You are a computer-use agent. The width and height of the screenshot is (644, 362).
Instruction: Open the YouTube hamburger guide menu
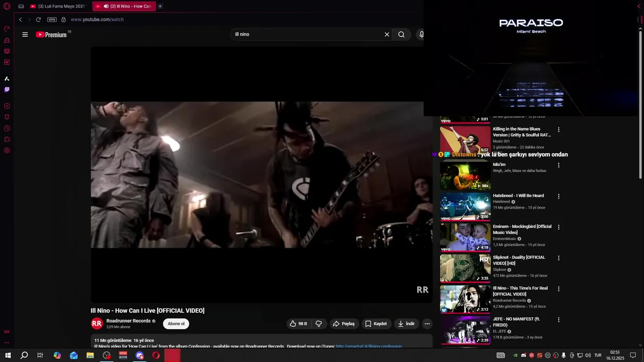pyautogui.click(x=25, y=35)
